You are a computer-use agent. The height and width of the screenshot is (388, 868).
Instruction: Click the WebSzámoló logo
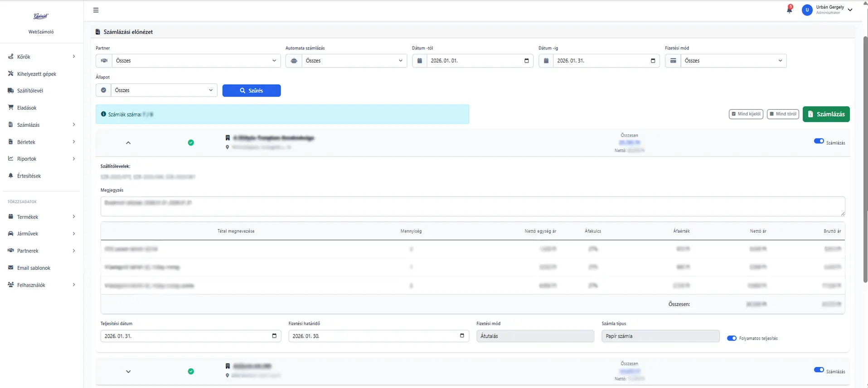point(41,17)
